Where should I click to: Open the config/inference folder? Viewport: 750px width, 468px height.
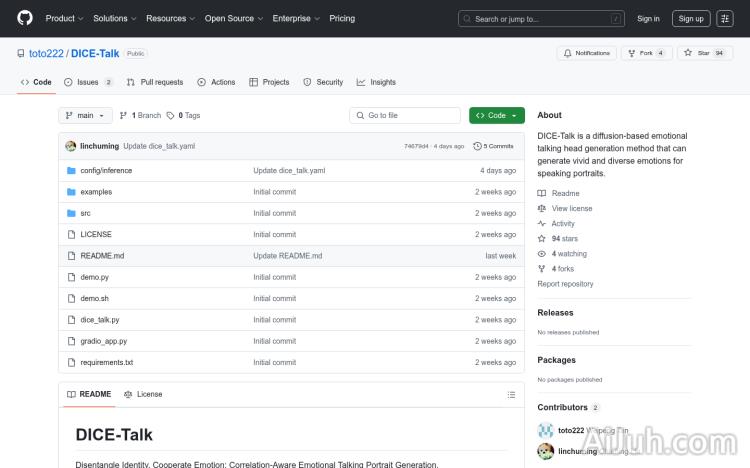click(106, 171)
